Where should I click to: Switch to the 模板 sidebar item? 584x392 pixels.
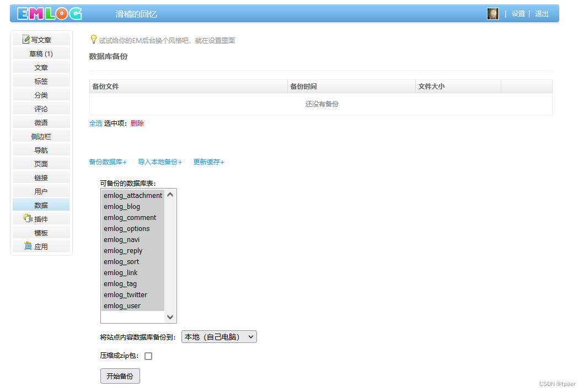click(x=40, y=232)
